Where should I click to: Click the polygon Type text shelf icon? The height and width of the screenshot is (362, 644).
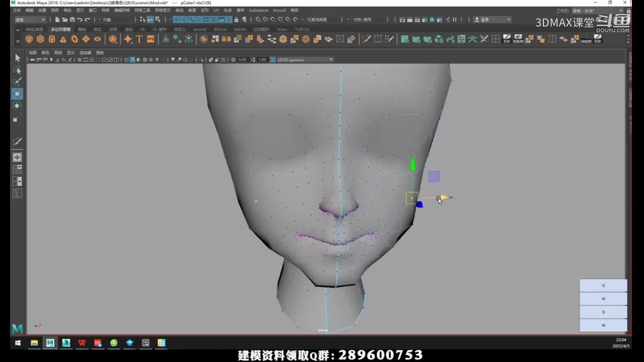[139, 39]
